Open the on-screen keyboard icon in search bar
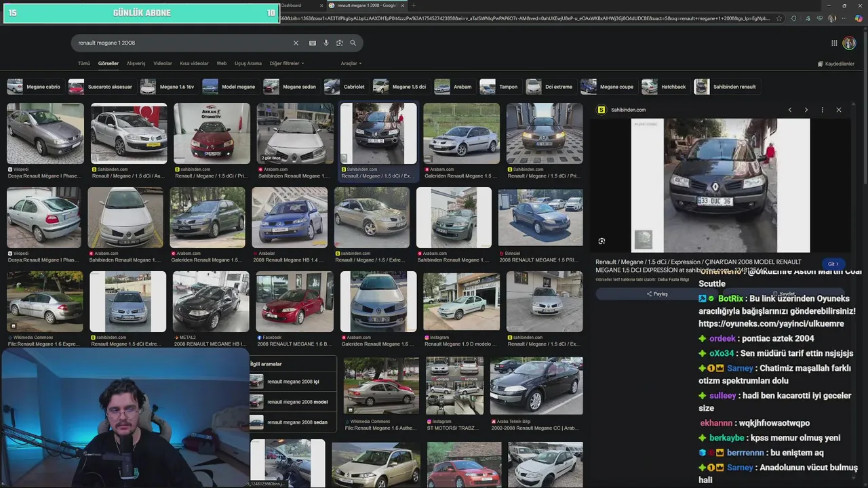Image resolution: width=868 pixels, height=488 pixels. click(313, 43)
